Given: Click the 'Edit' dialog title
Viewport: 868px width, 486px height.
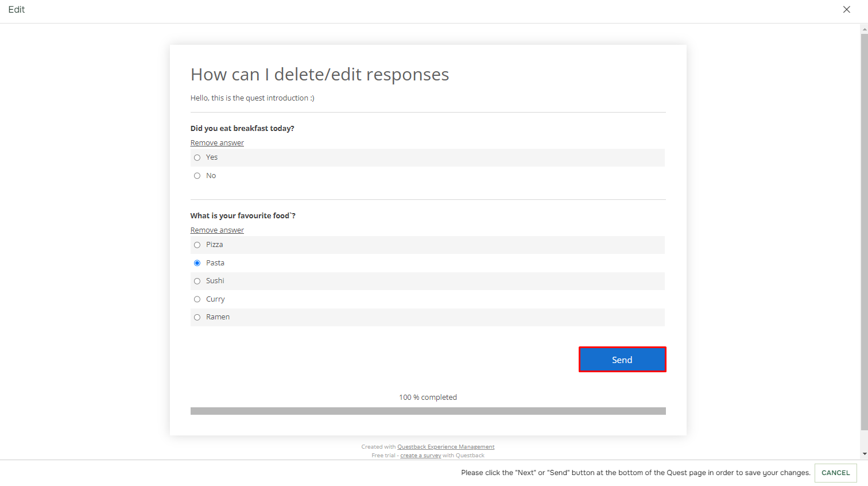Looking at the screenshot, I should click(17, 10).
